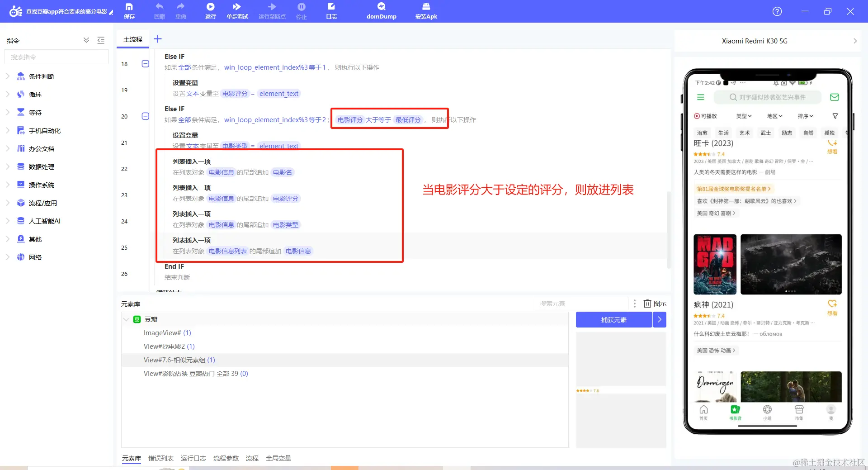Collapse all commands double-chevron icon

click(x=86, y=40)
